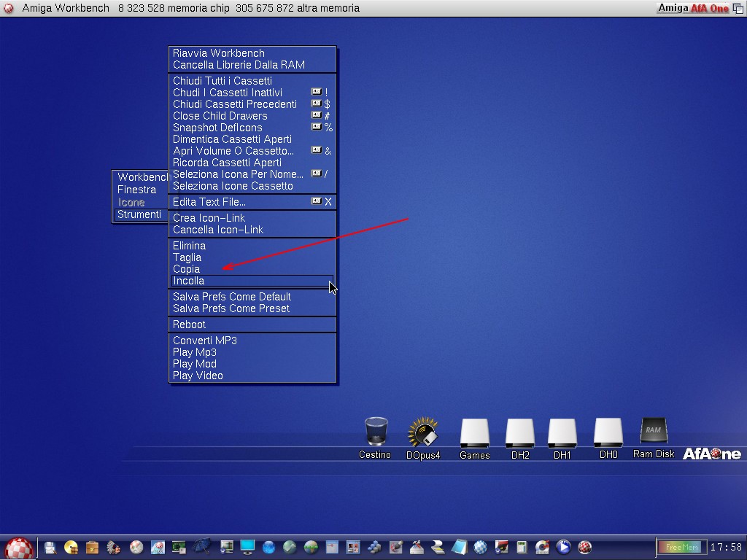Choose Play Video from the menu
This screenshot has height=560, width=747.
click(x=198, y=376)
